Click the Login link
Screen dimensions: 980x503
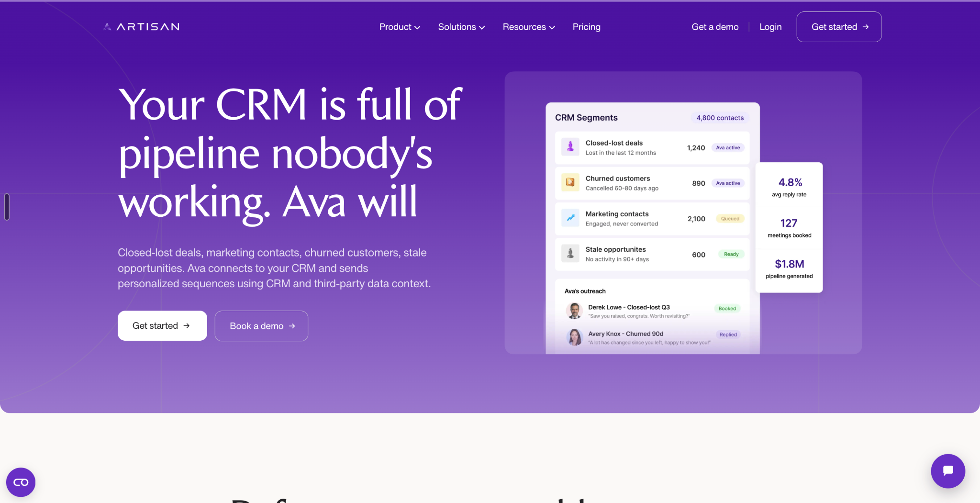click(770, 27)
